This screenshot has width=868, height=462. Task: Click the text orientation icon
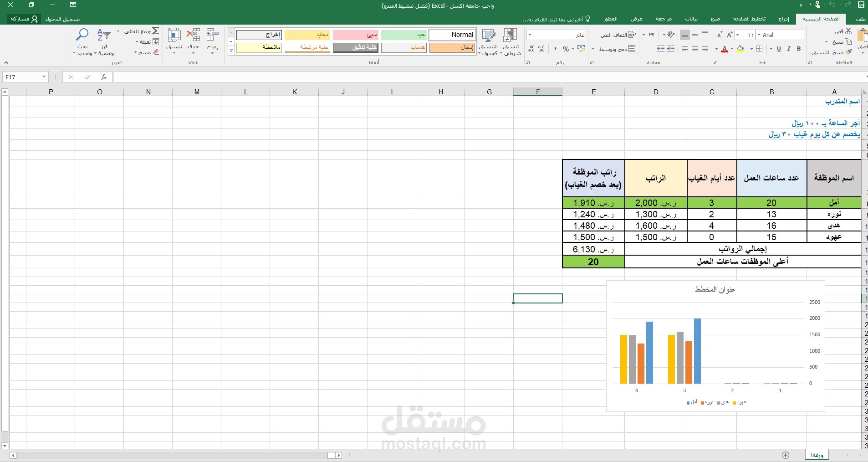point(670,35)
